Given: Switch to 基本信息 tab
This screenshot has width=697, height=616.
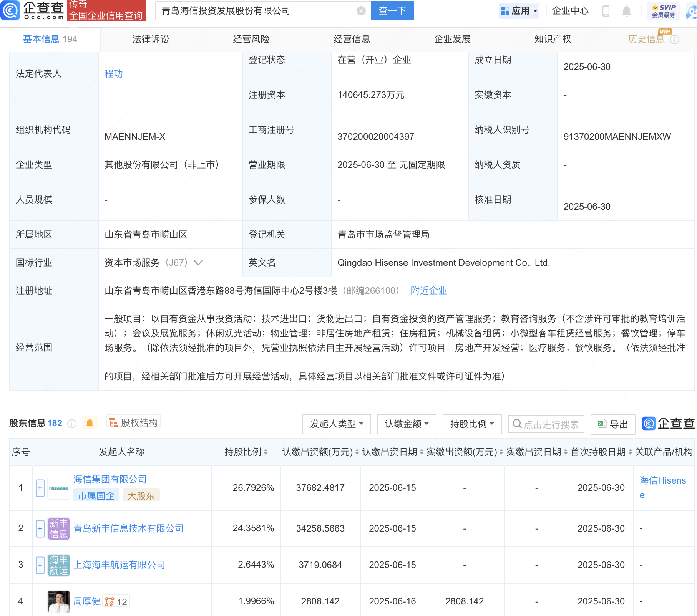Looking at the screenshot, I should click(x=50, y=39).
